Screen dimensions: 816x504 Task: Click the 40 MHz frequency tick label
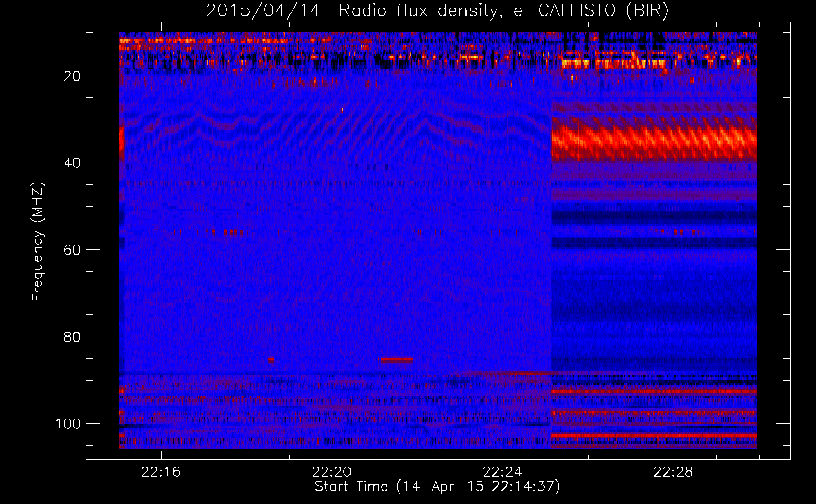click(x=72, y=163)
